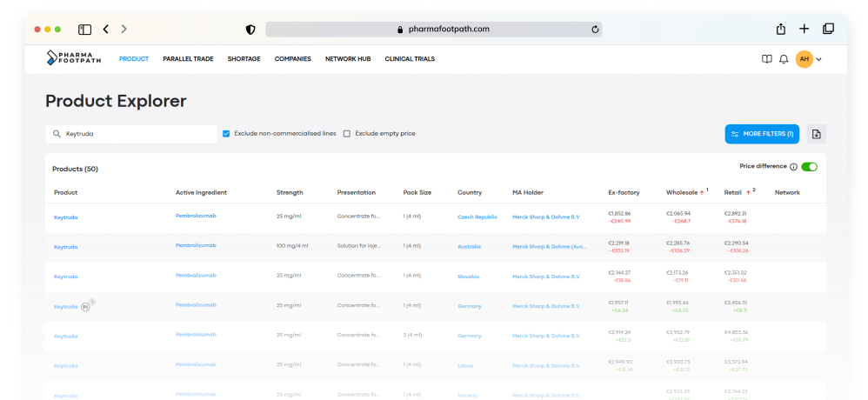The width and height of the screenshot is (868, 400).
Task: Sort by the Product column header
Action: pyautogui.click(x=66, y=192)
